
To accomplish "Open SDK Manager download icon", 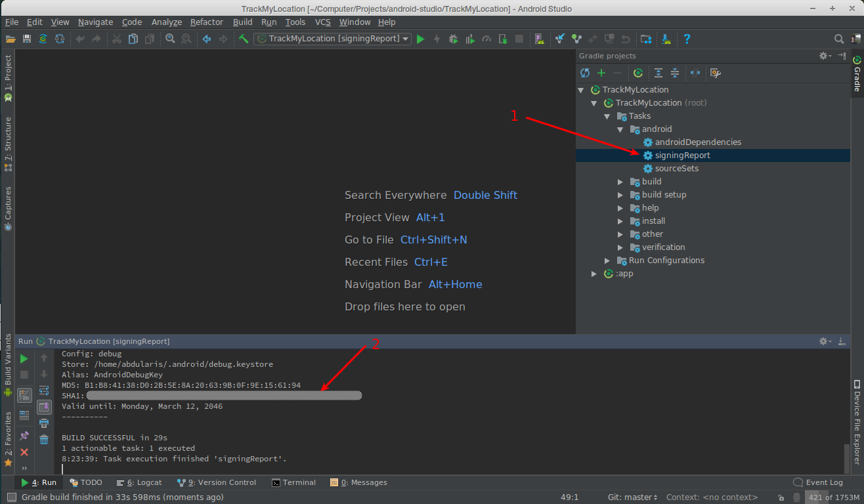I will click(x=666, y=39).
